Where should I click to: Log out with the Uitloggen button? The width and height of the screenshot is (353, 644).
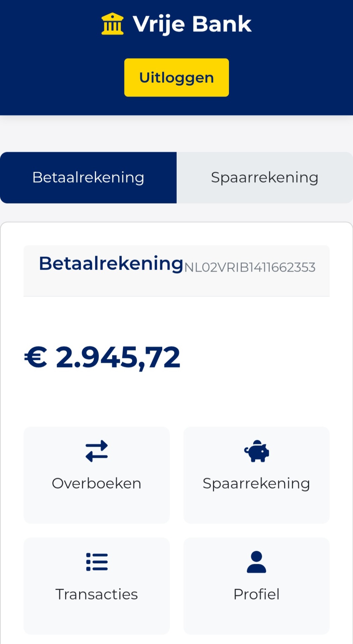tap(176, 77)
